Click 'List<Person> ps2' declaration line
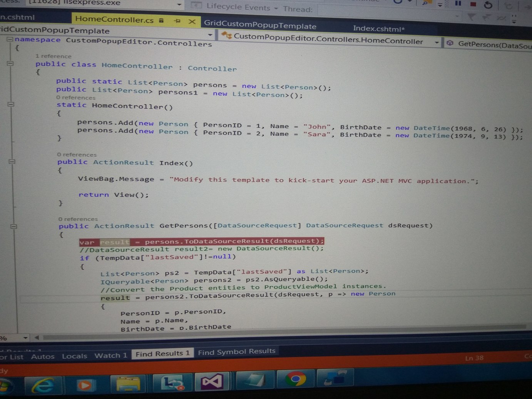This screenshot has width=532, height=399. tap(234, 272)
